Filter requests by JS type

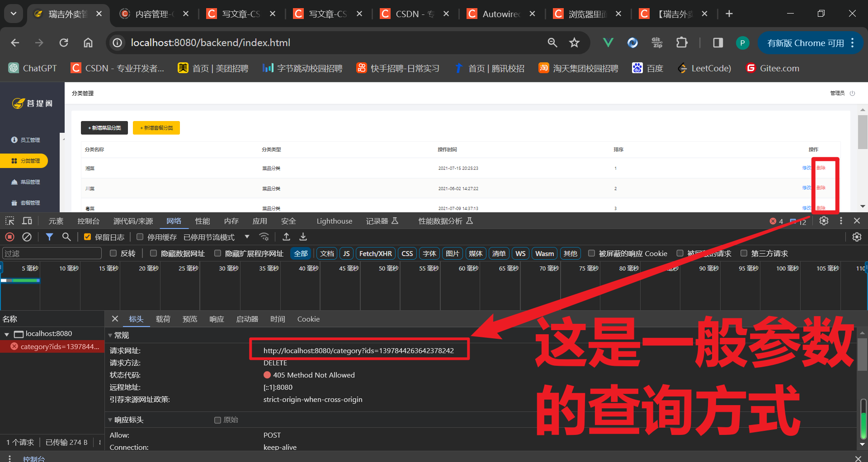tap(346, 253)
